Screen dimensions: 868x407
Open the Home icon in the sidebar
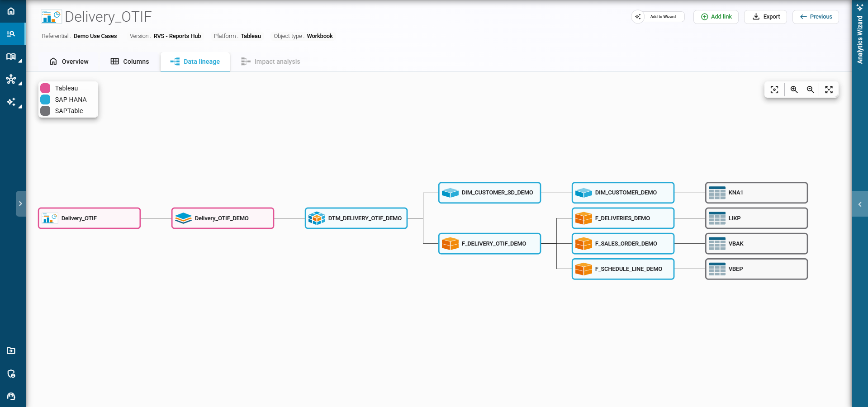tap(11, 11)
